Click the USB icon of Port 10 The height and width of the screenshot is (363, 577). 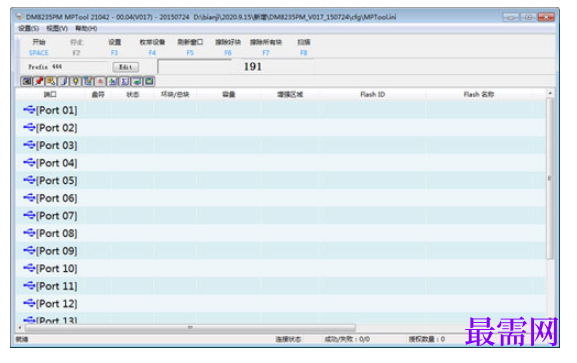[x=29, y=268]
